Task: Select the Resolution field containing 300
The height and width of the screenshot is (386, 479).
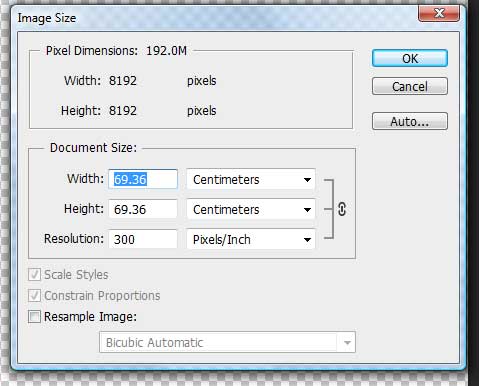Action: [143, 239]
